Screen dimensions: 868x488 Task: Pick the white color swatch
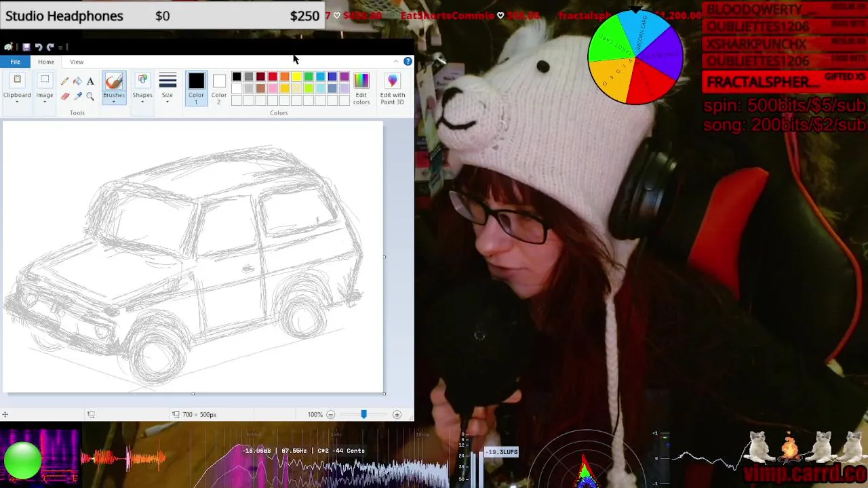[237, 89]
